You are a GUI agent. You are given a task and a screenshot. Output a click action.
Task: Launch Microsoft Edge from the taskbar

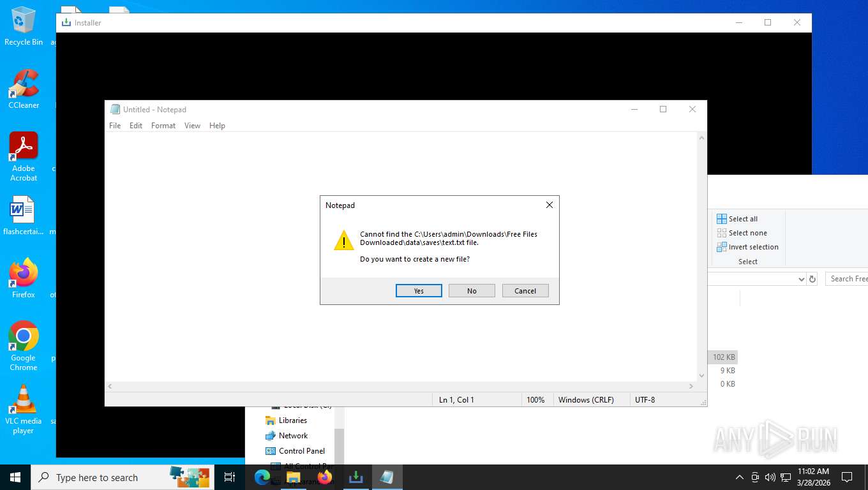262,477
